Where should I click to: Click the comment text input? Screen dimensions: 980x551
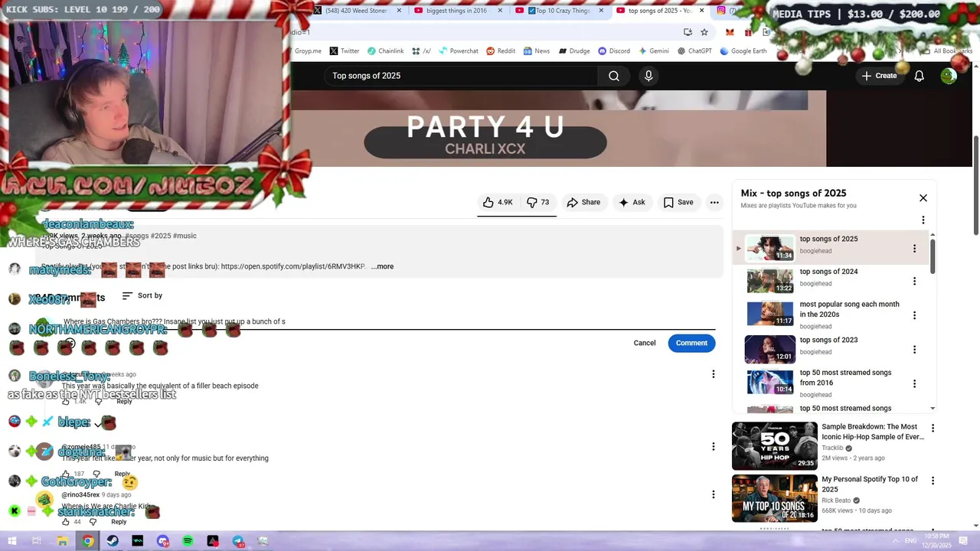tap(389, 321)
